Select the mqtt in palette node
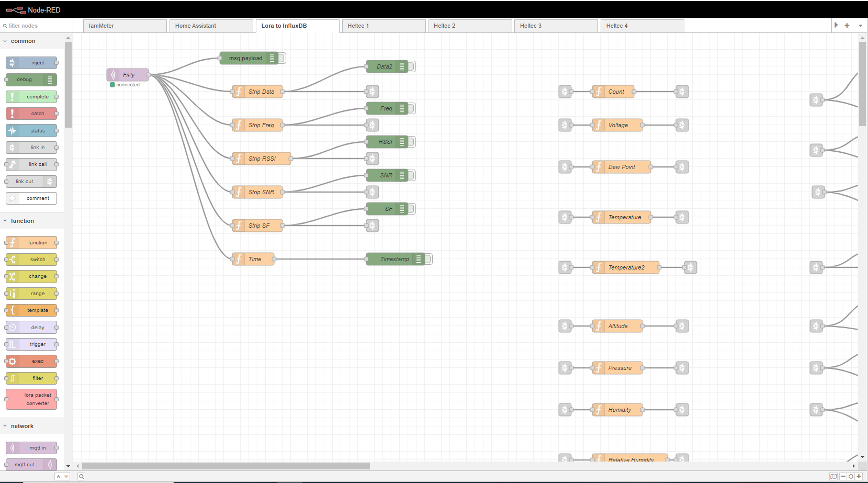Viewport: 868px width, 483px height. (31, 448)
